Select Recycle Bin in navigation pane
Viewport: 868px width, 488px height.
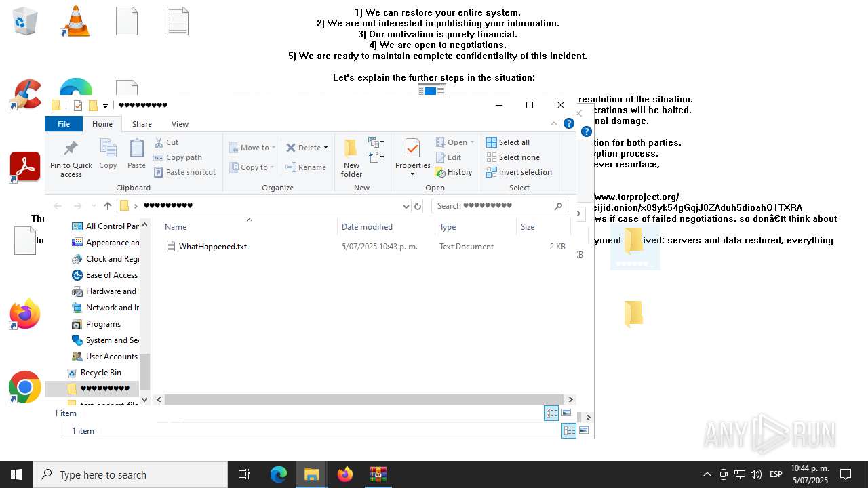[94, 373]
